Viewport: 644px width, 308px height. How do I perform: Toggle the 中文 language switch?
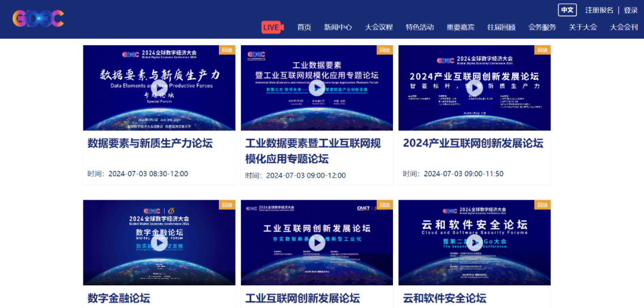[567, 10]
